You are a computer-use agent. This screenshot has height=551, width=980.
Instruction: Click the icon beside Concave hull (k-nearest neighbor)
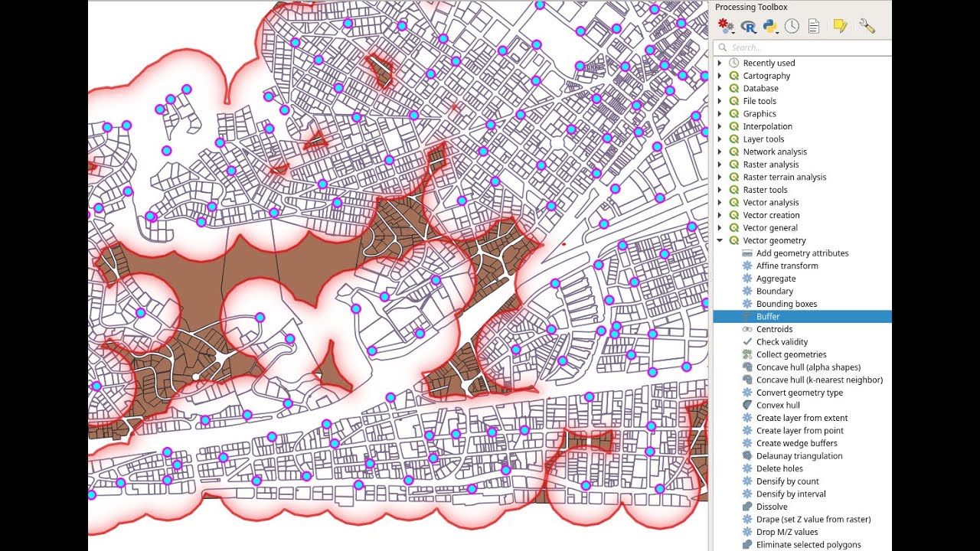pyautogui.click(x=747, y=380)
